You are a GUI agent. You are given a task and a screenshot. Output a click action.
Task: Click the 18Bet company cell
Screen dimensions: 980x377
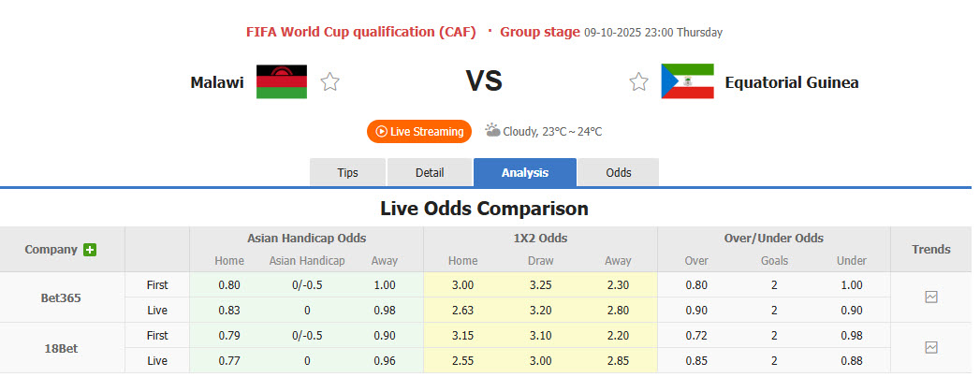click(x=62, y=347)
